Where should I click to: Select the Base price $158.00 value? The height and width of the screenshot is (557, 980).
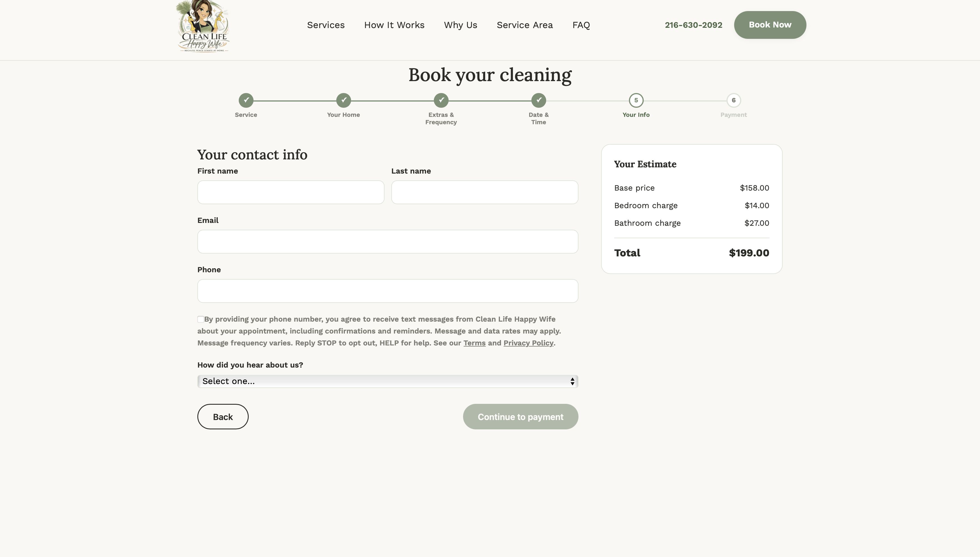click(754, 188)
